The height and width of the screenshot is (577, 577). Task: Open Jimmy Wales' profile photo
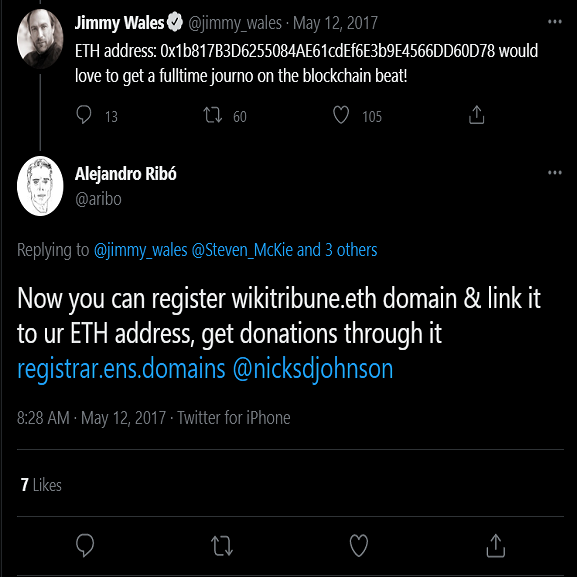[x=40, y=39]
